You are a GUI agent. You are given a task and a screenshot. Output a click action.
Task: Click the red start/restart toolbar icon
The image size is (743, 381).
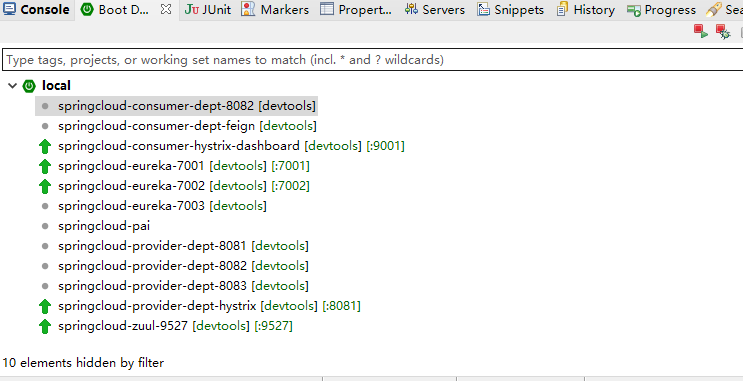click(700, 32)
